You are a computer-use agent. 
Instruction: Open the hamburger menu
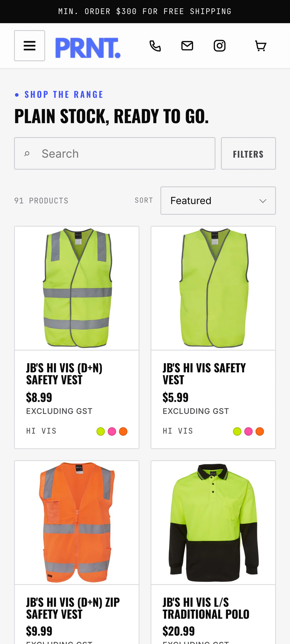tap(30, 46)
